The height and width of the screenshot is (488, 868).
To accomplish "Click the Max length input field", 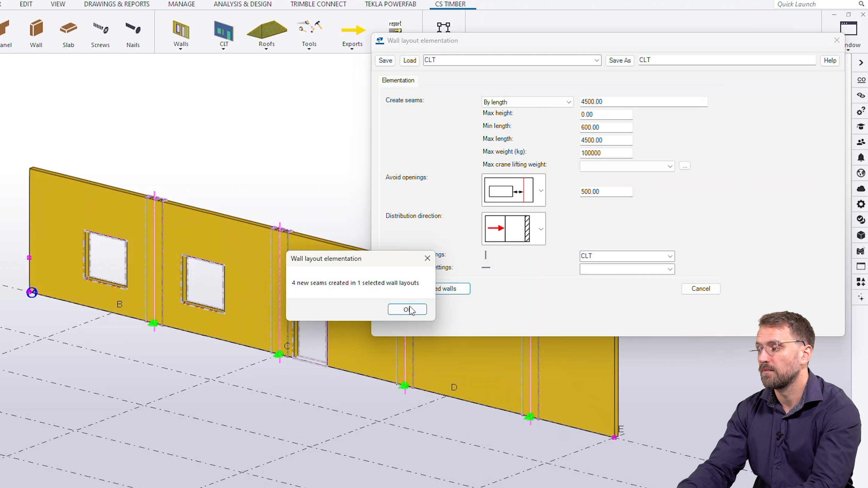I will point(606,140).
